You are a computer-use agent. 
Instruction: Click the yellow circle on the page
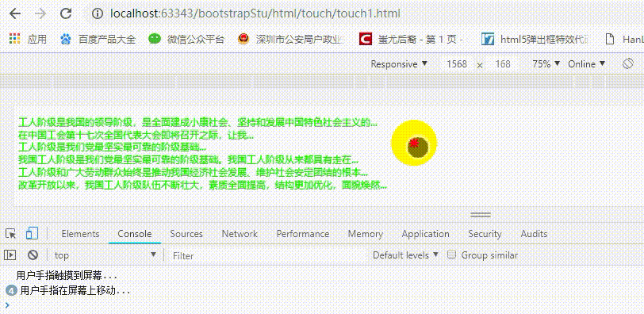click(x=413, y=144)
